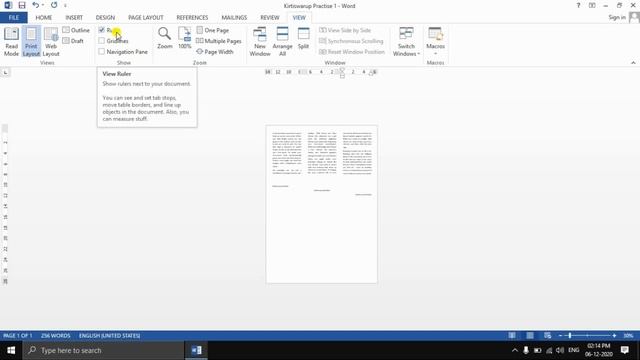
Task: Click 256 WORDS count in status bar
Action: point(56,336)
